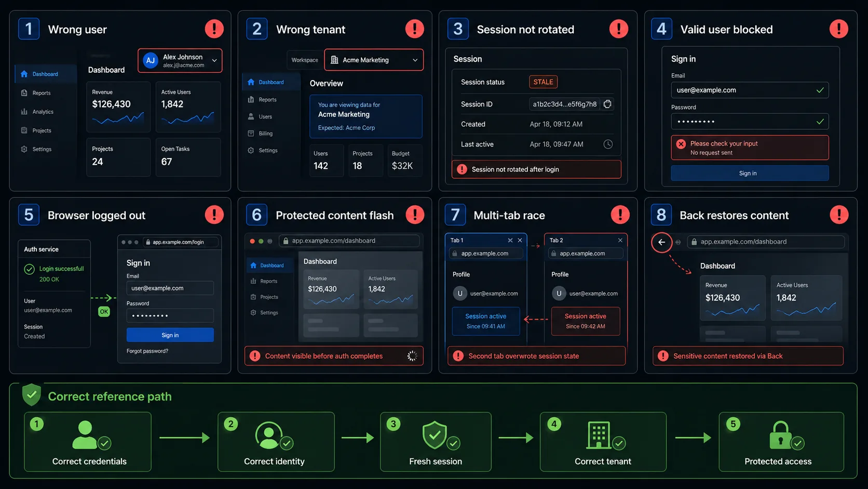Click the Budget $32K card

(404, 161)
